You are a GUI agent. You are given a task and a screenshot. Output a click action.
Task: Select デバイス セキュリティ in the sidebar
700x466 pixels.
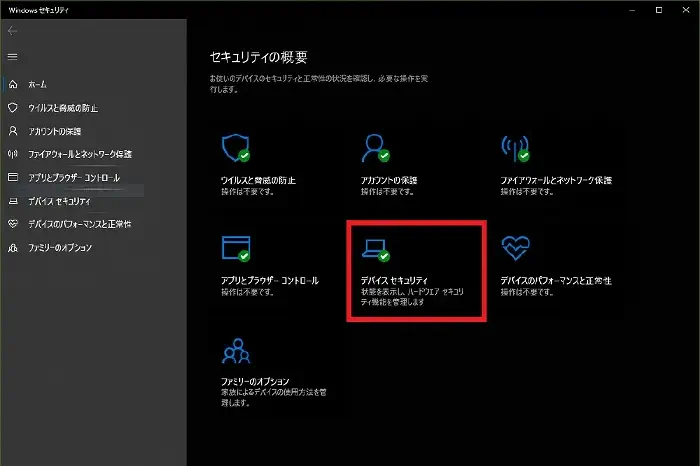click(59, 201)
